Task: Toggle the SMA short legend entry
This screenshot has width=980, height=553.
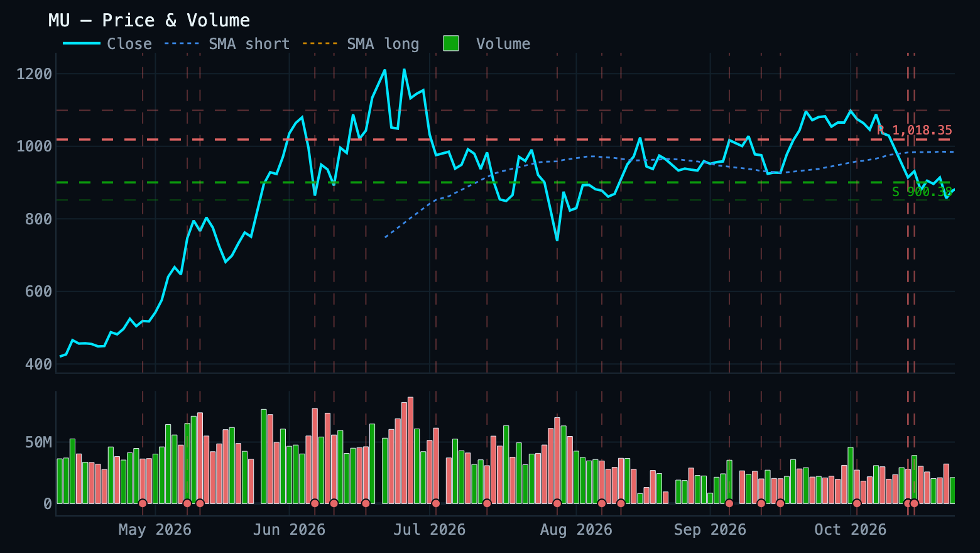Action: click(x=227, y=44)
